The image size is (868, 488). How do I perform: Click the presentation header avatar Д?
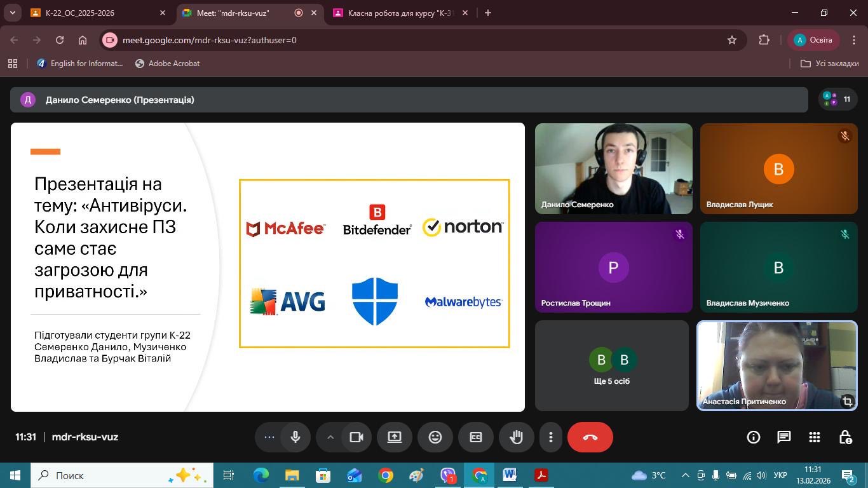28,100
